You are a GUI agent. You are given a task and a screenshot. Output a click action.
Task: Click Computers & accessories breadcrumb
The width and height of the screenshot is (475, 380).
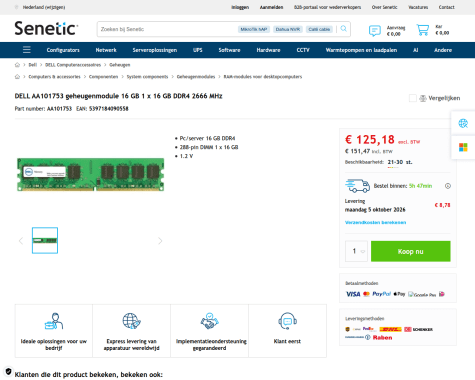(55, 77)
